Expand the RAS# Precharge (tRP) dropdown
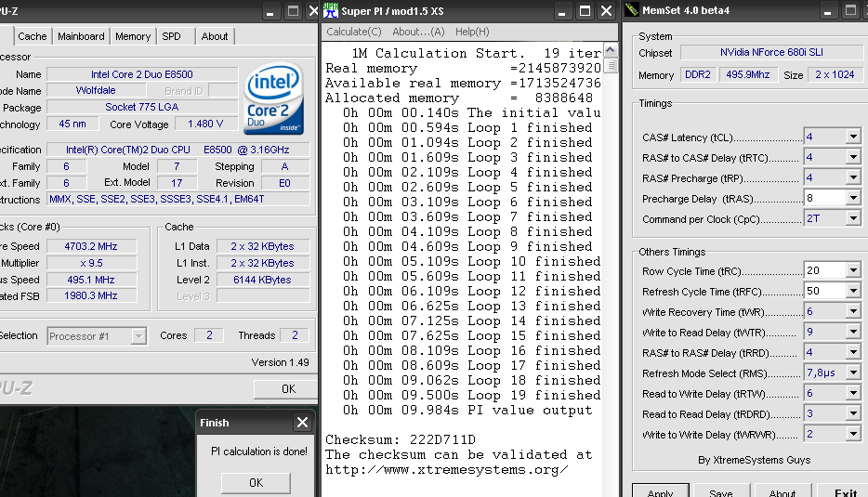Image resolution: width=868 pixels, height=497 pixels. click(x=853, y=177)
